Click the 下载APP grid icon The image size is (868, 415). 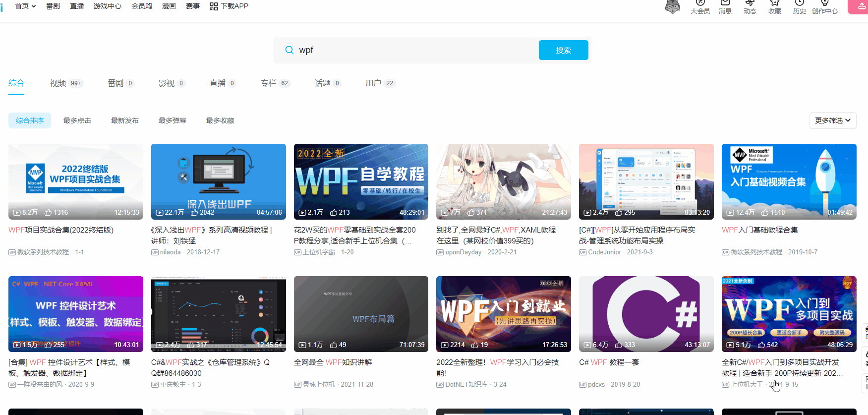214,6
